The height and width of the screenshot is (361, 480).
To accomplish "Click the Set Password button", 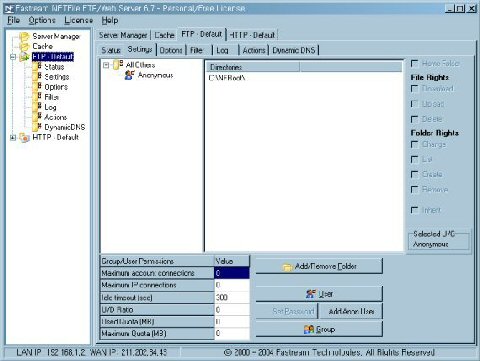I will 287,311.
